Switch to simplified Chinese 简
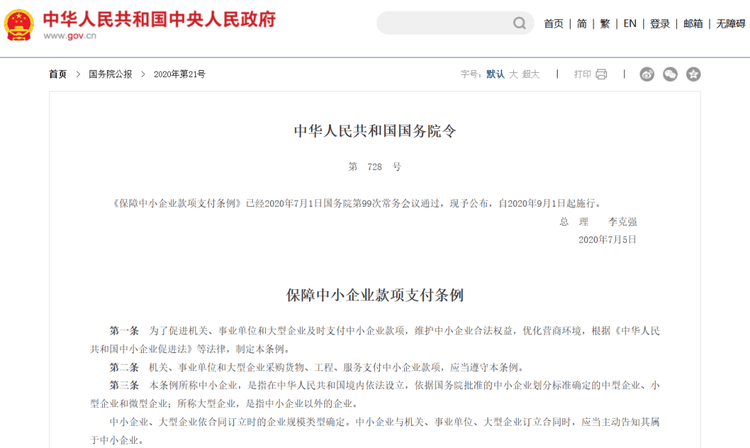This screenshot has height=448, width=750. pos(582,23)
